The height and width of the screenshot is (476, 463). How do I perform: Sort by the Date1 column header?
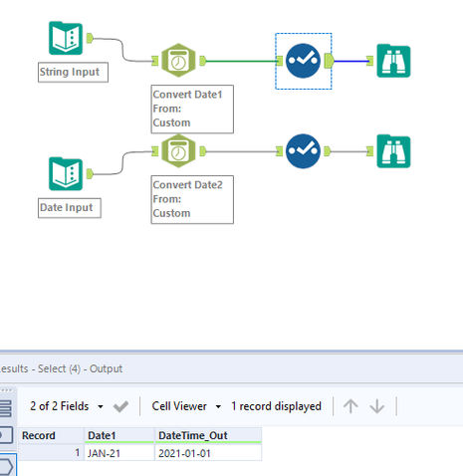[x=119, y=435]
